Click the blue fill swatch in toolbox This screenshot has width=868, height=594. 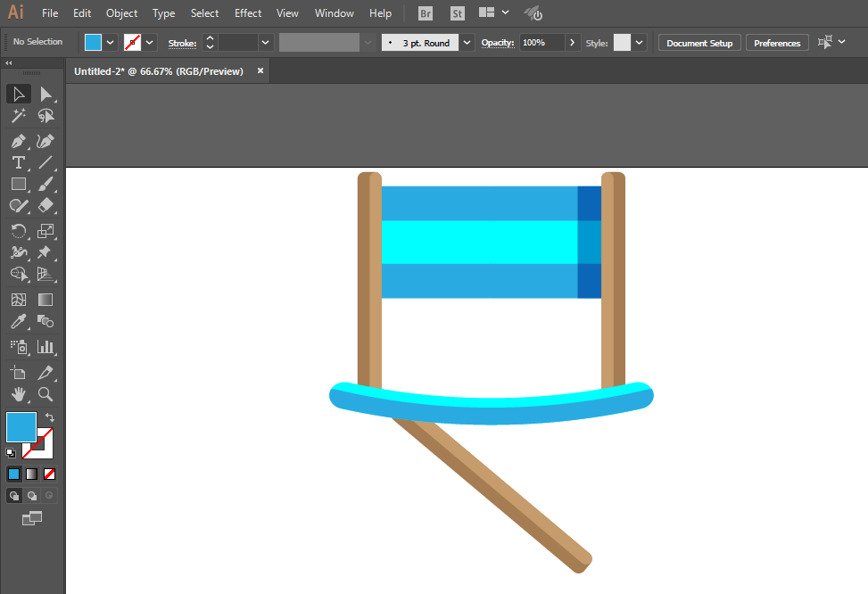[21, 427]
